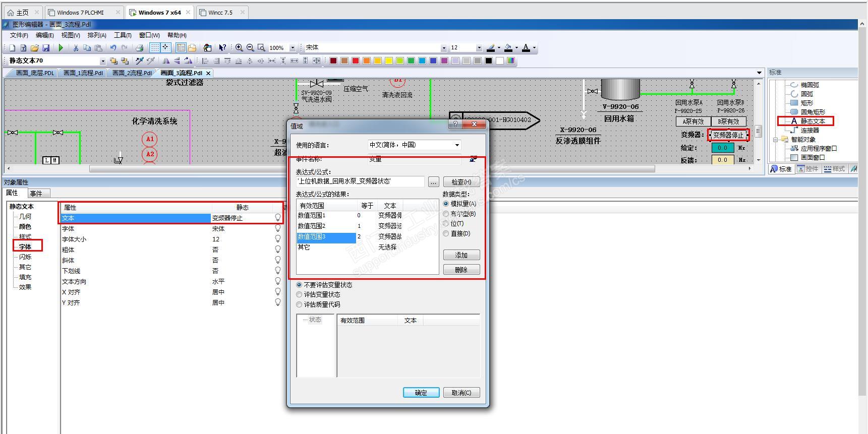868x434 pixels.
Task: Zoom out with the magnifier minus icon
Action: point(250,48)
